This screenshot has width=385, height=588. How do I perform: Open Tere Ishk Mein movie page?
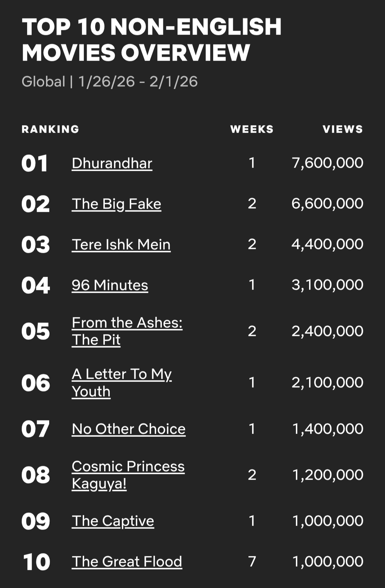tap(121, 245)
